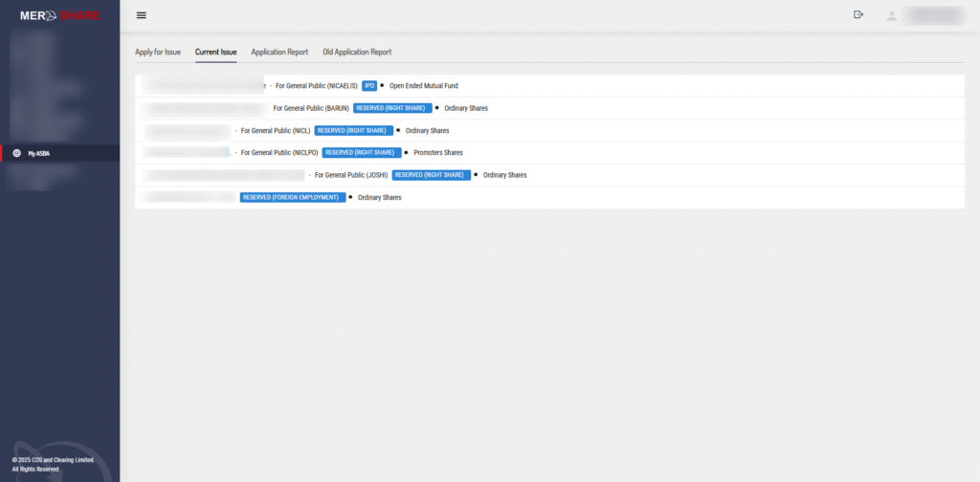Image resolution: width=980 pixels, height=482 pixels.
Task: Click 'Ordinary Shares' in Foreign Employment row
Action: tap(379, 197)
